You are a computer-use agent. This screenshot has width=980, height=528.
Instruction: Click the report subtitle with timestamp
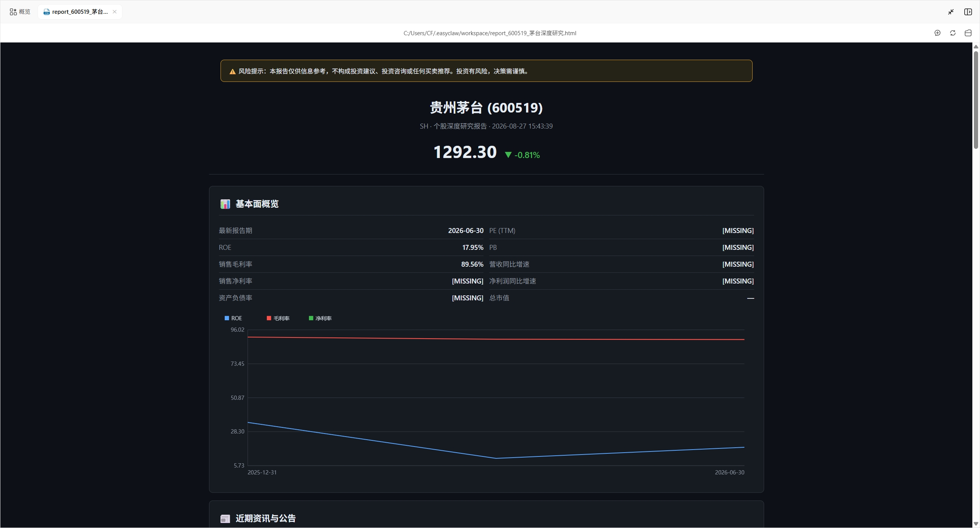click(486, 126)
